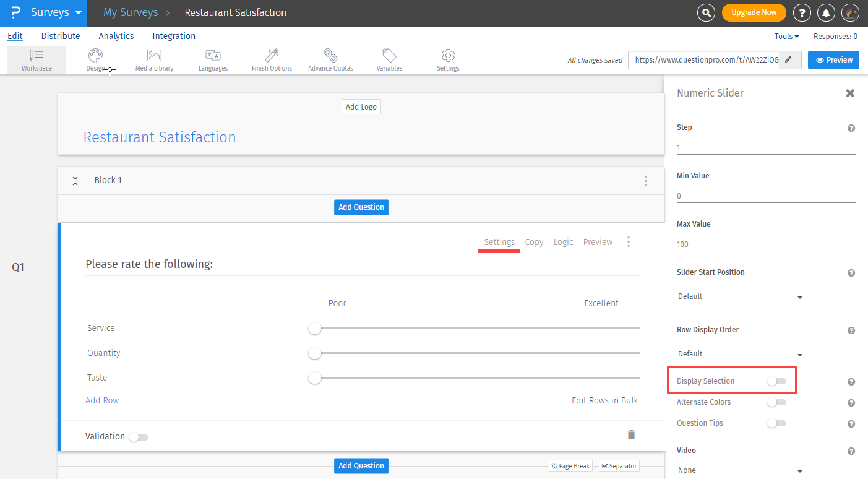Screen dimensions: 868x479
Task: Collapse Block 1 using chevron
Action: pyautogui.click(x=75, y=181)
